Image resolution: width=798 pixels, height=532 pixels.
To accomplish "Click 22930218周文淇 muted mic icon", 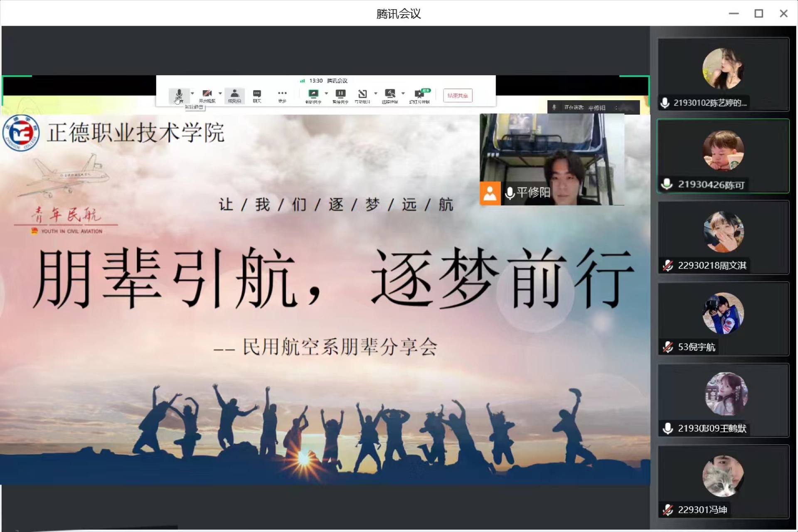I will coord(668,266).
